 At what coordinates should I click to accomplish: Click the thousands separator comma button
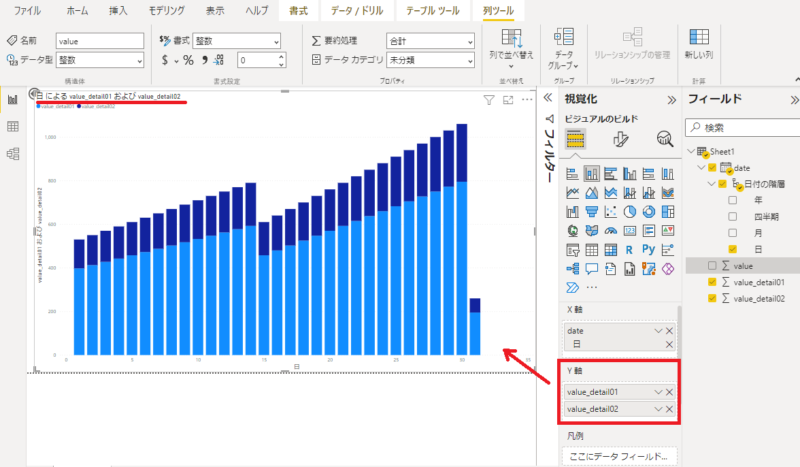point(204,60)
